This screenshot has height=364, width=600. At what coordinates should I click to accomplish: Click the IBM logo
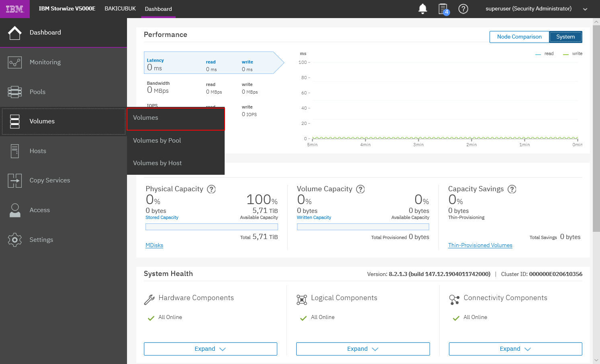pos(15,9)
